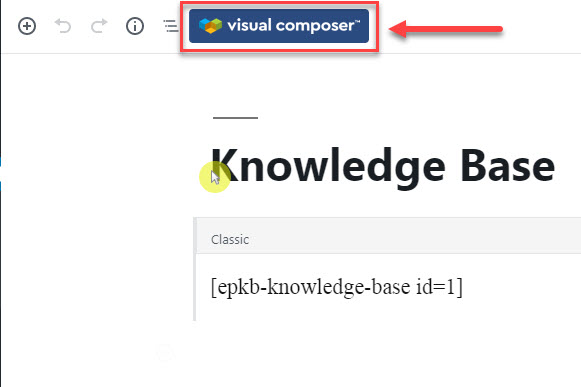The width and height of the screenshot is (581, 387).
Task: Click the Classic block's left border
Action: click(x=195, y=269)
